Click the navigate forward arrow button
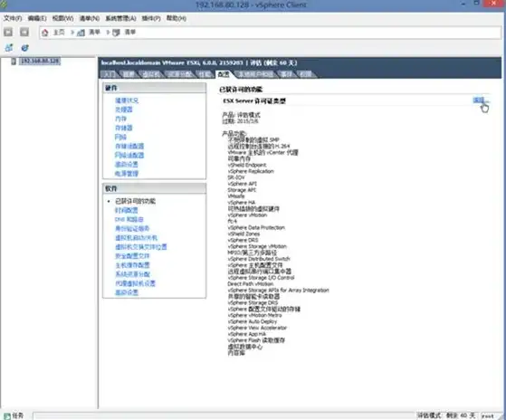Viewport: 506px width, 420px height. (24, 32)
